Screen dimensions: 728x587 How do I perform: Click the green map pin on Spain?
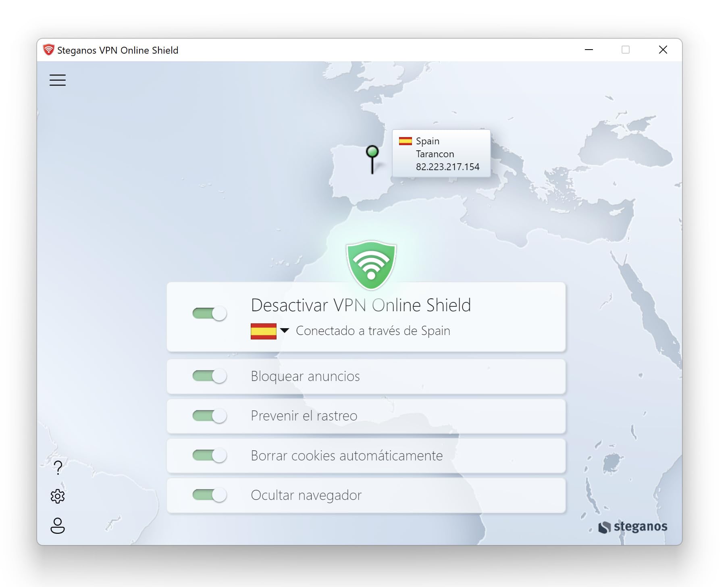click(372, 160)
